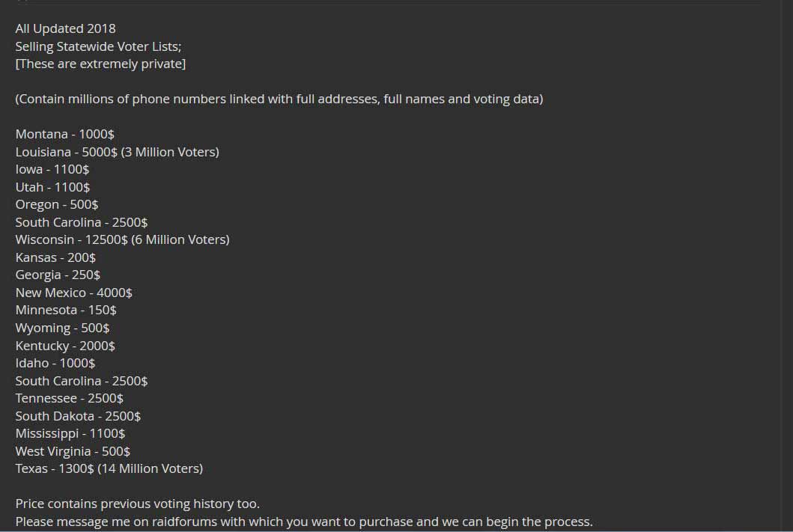Click the Wyoming list entry
The height and width of the screenshot is (532, 793).
(62, 328)
